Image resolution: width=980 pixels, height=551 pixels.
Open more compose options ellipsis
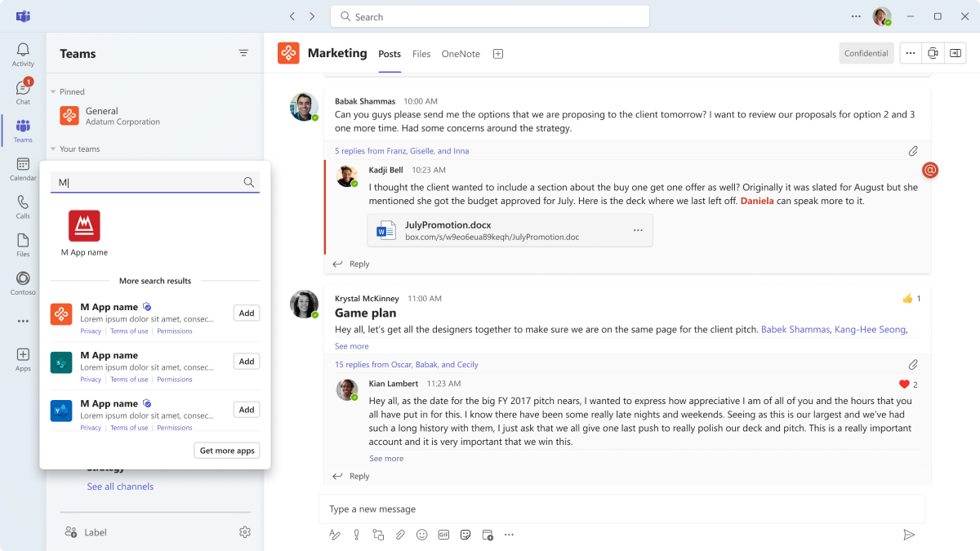click(x=509, y=535)
